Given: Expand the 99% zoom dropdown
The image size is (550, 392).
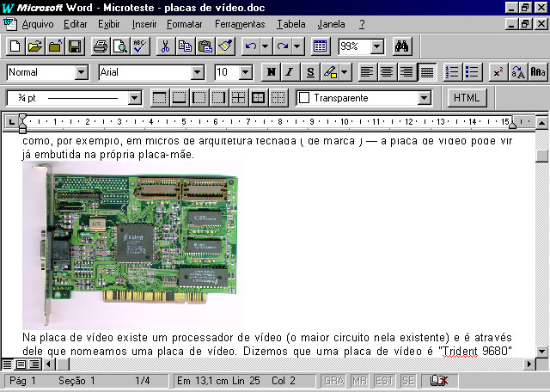Looking at the screenshot, I should pos(377,46).
